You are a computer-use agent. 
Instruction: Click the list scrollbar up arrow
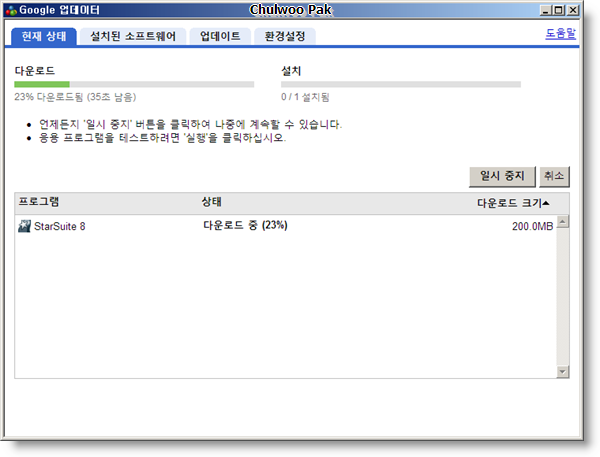(x=562, y=222)
